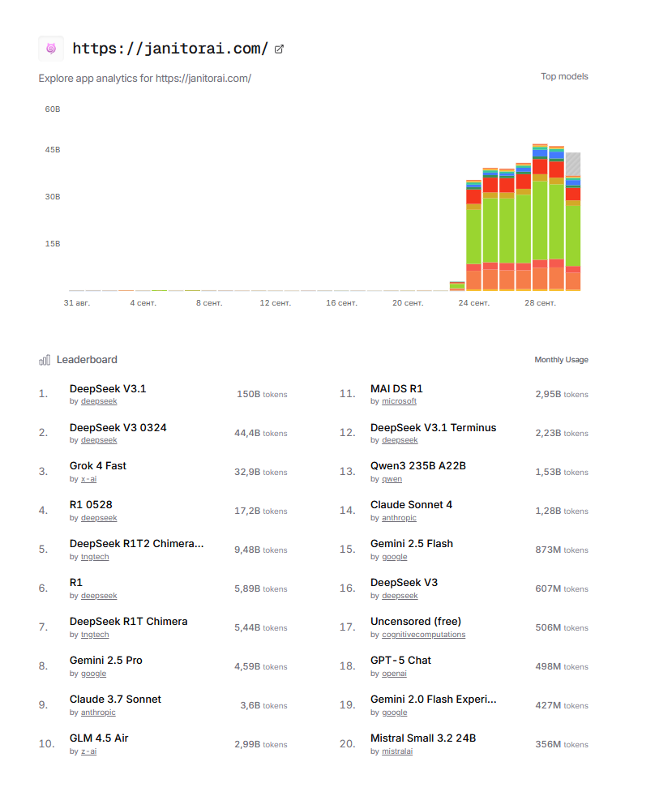Screen dimensions: 672x796
Task: Click the z-ai author link under GLM 4.5 Air
Action: point(88,751)
